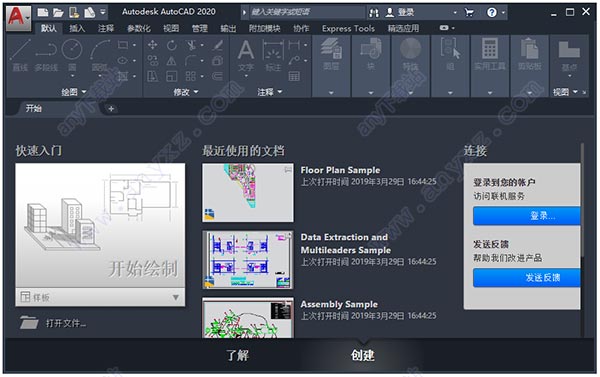
Task: Click the Help question mark icon
Action: click(x=492, y=13)
